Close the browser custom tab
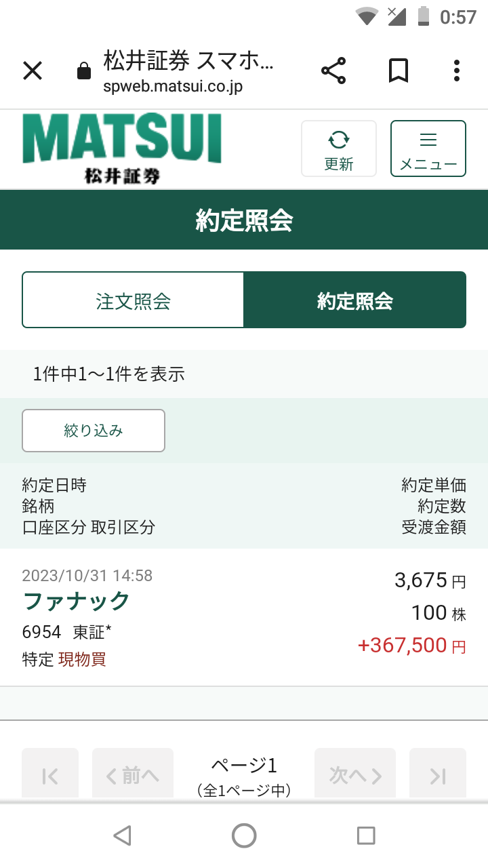Screen dimensions: 488x868 point(33,71)
